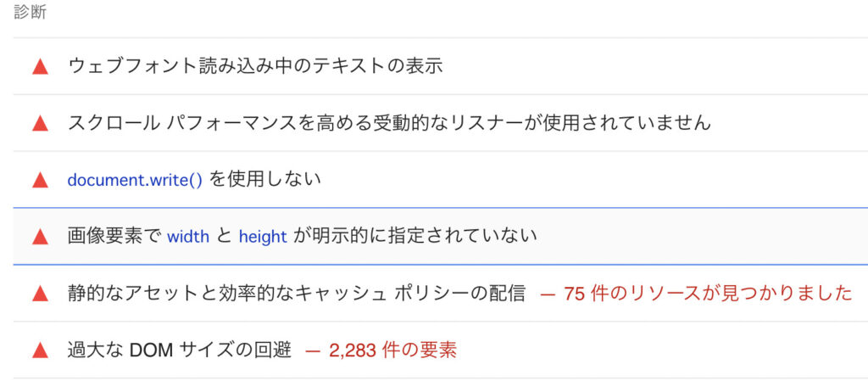This screenshot has width=868, height=381.
Task: Click the red triangle beside 過大な DOM サイズの回避
Action: pyautogui.click(x=40, y=350)
